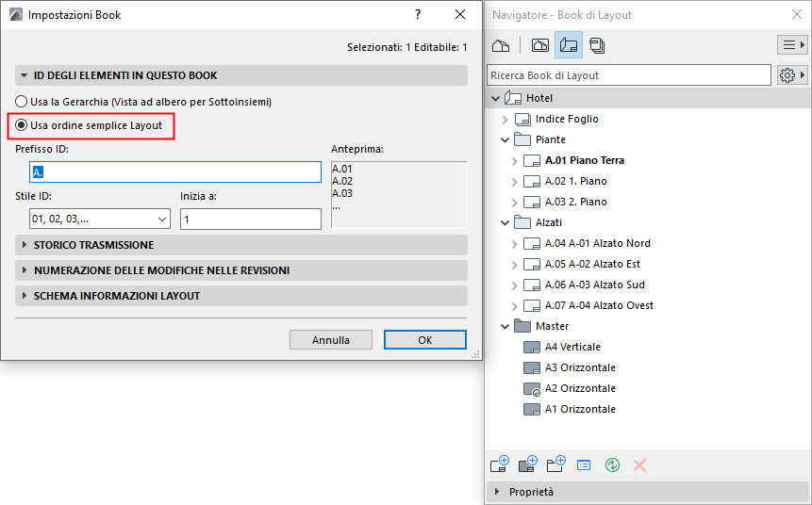Screen dimensions: 812x505
Task: Click the Ricerca Book di Layout search field
Action: (x=629, y=75)
